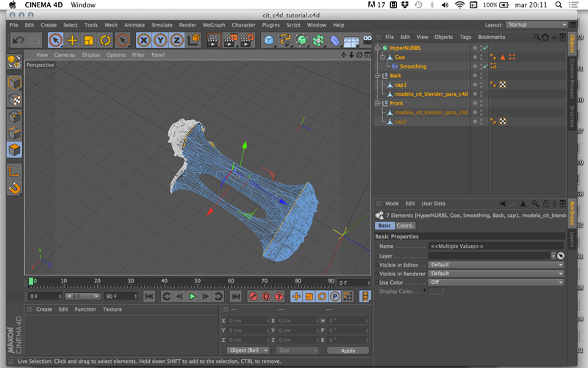The height and width of the screenshot is (368, 588).
Task: Open the Layout Startup dropdown
Action: point(537,25)
